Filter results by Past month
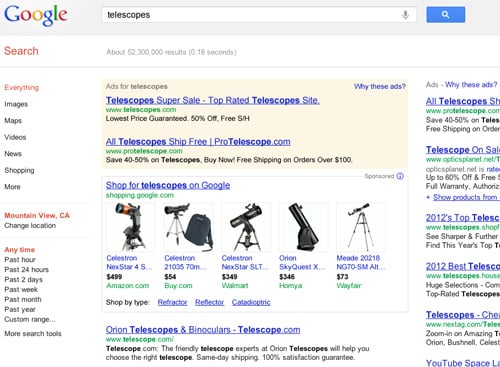This screenshot has height=367, width=500. 23,299
